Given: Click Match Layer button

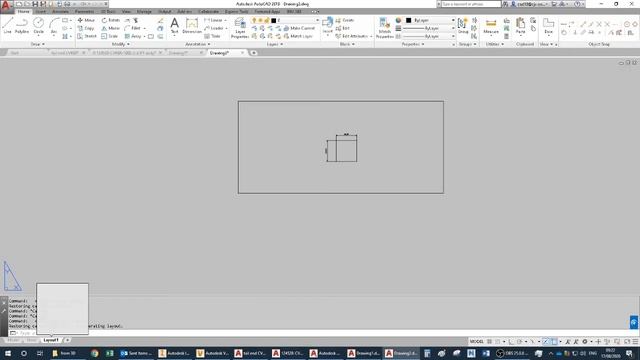Looking at the screenshot, I should click(x=298, y=36).
